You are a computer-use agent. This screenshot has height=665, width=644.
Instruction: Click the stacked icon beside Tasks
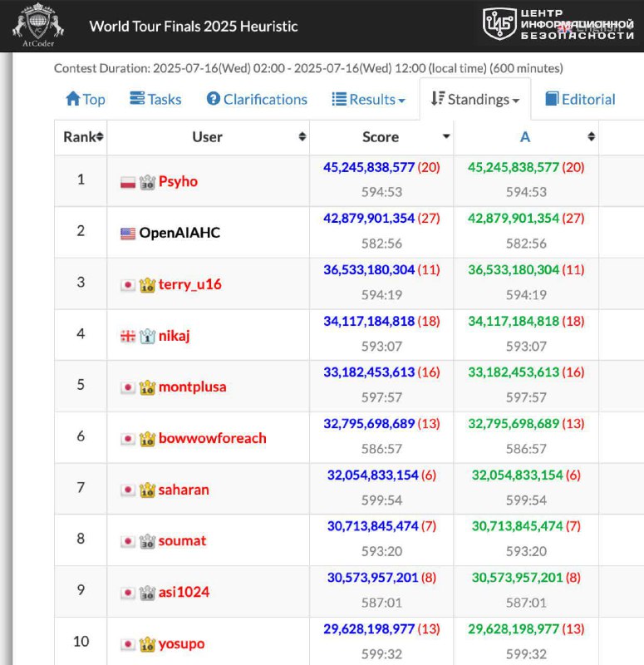137,98
